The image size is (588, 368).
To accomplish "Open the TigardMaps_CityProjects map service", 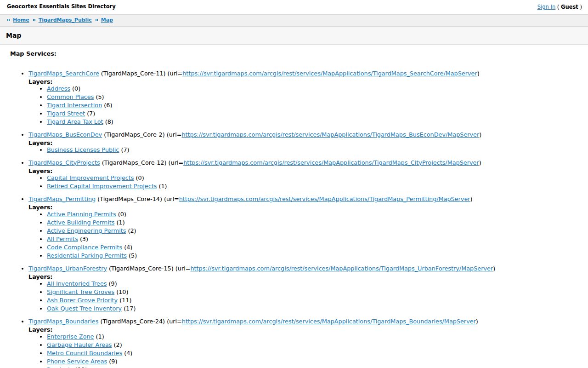I will coord(64,163).
